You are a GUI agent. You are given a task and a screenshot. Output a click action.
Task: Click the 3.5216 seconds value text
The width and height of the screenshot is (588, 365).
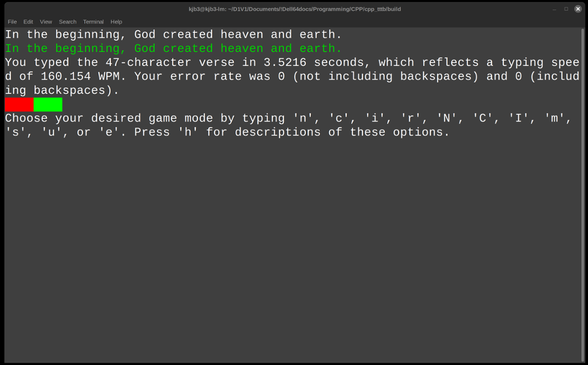point(285,62)
